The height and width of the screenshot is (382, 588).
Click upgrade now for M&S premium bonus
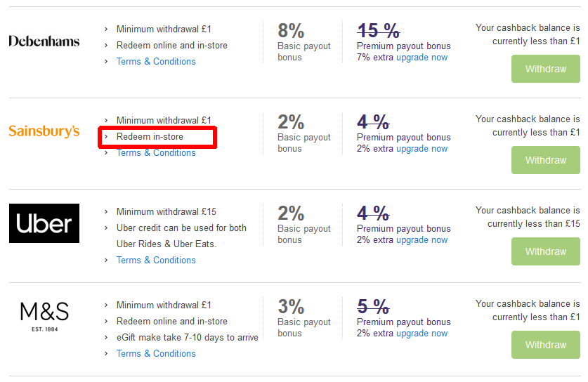(x=422, y=334)
